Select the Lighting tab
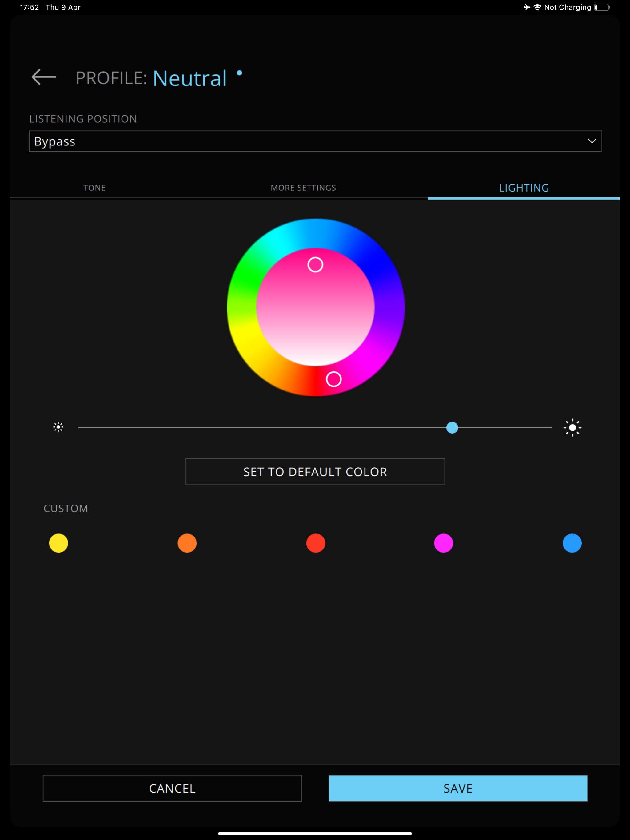This screenshot has height=840, width=630. [524, 188]
